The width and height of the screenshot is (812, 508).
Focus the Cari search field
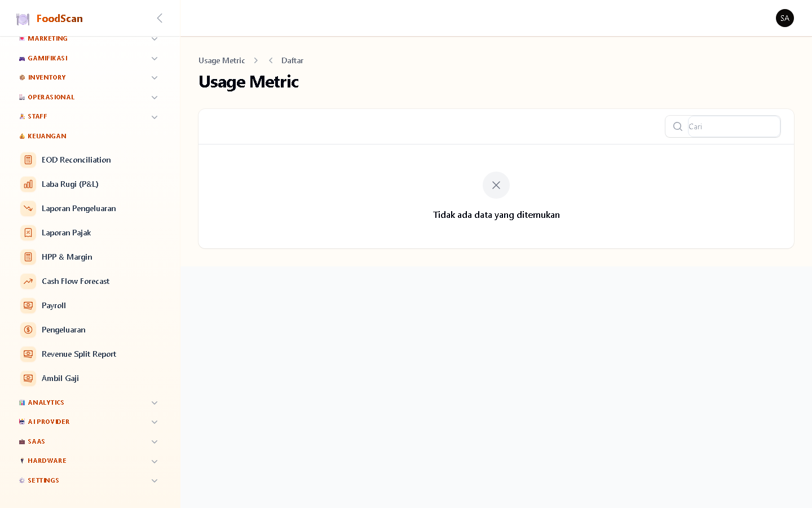pyautogui.click(x=734, y=126)
